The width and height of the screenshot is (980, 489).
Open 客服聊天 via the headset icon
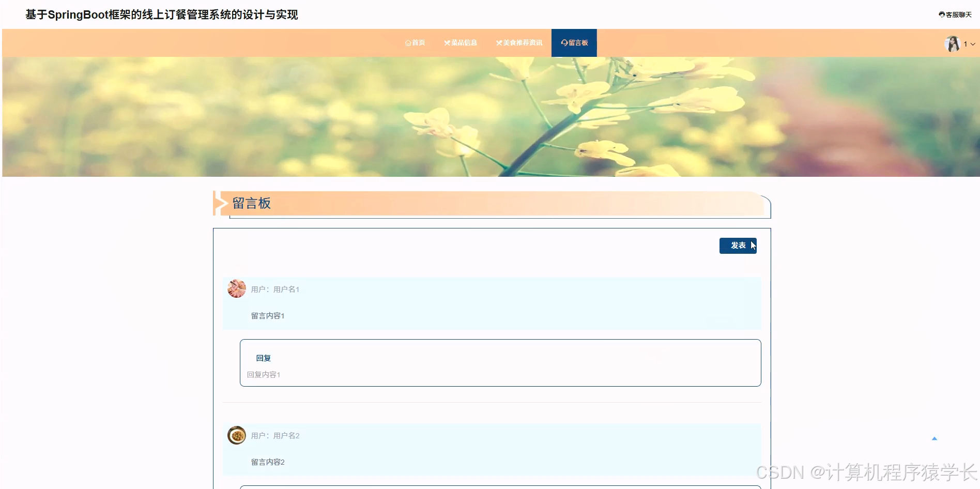coord(942,14)
